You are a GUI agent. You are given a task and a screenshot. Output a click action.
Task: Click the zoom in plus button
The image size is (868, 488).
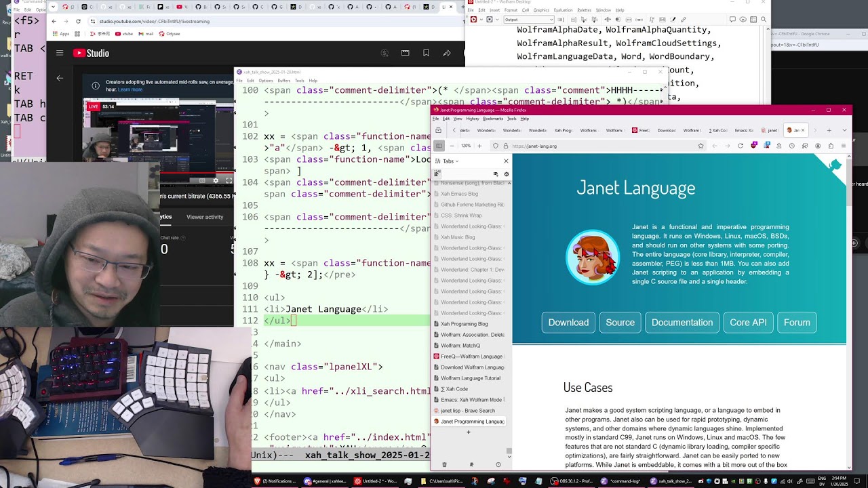pos(479,146)
